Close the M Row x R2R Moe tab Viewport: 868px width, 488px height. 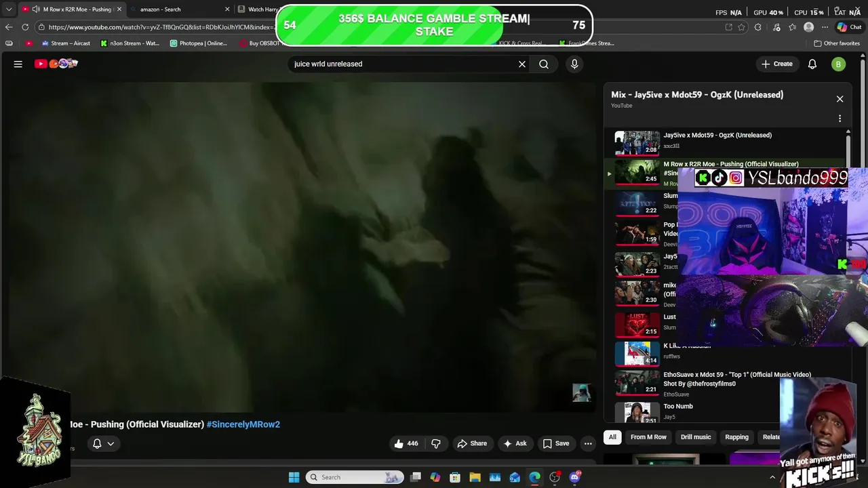pos(119,9)
